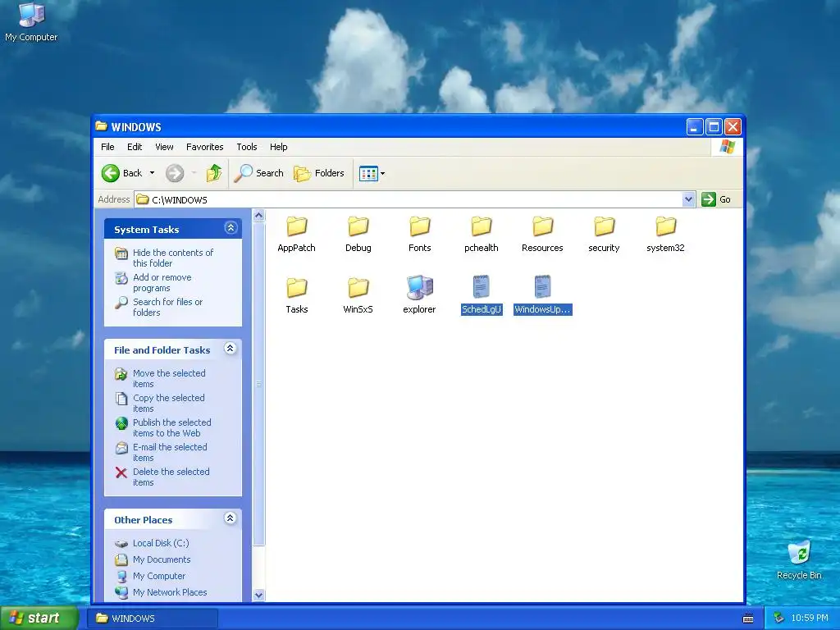Image resolution: width=840 pixels, height=630 pixels.
Task: Open the Views dropdown arrow
Action: tap(382, 174)
